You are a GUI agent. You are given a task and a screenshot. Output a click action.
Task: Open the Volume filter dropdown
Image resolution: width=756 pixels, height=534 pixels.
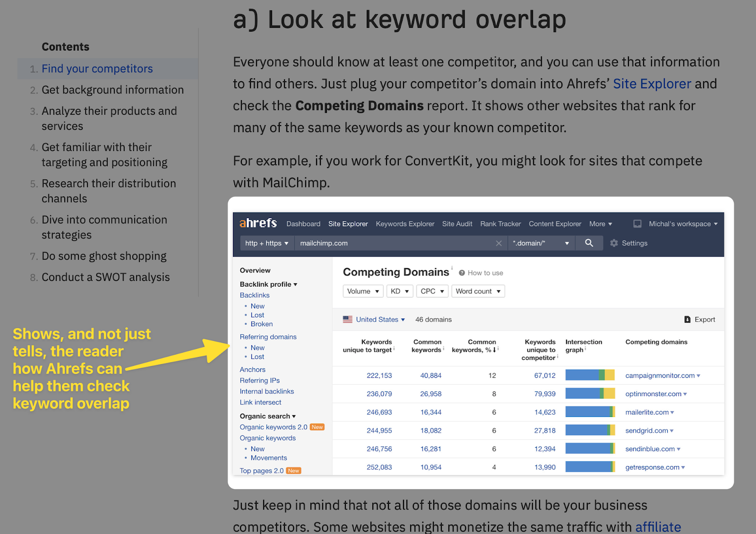coord(362,291)
